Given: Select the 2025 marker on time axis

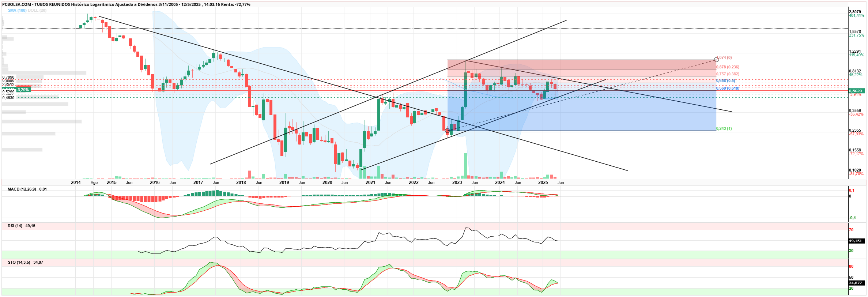Looking at the screenshot, I should (x=543, y=183).
